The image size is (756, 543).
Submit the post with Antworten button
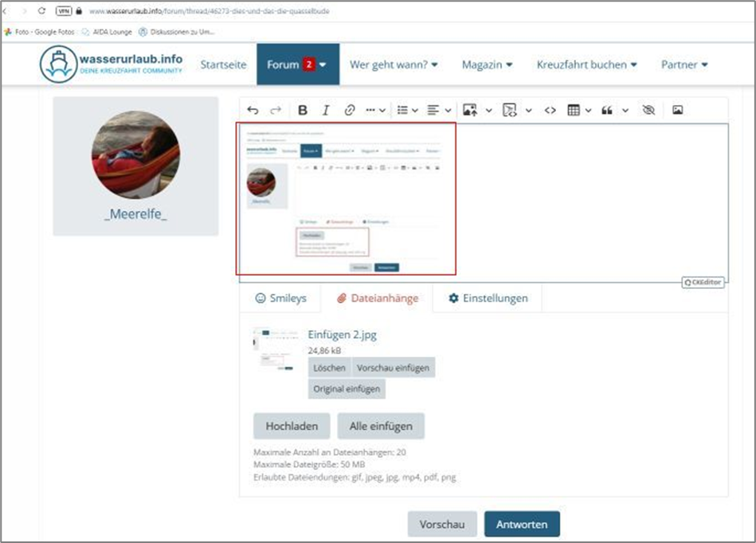coord(521,524)
